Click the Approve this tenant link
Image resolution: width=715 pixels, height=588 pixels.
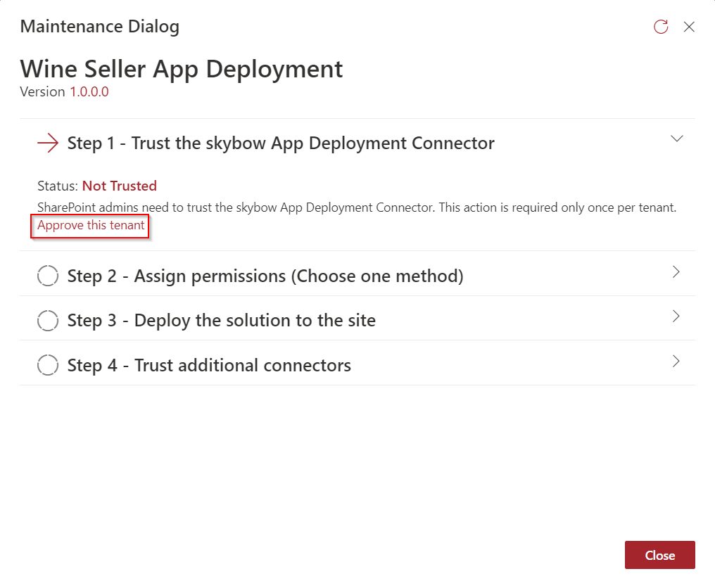click(91, 225)
